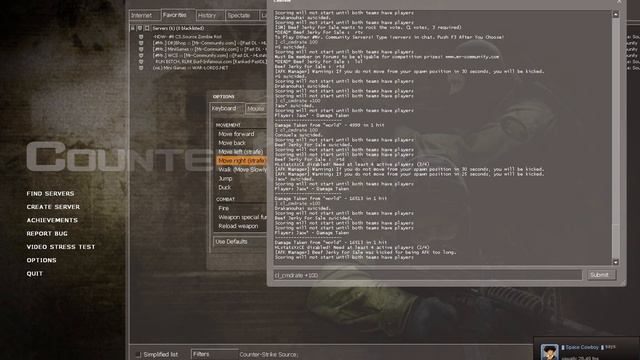Select the Move forward key binding

[241, 134]
